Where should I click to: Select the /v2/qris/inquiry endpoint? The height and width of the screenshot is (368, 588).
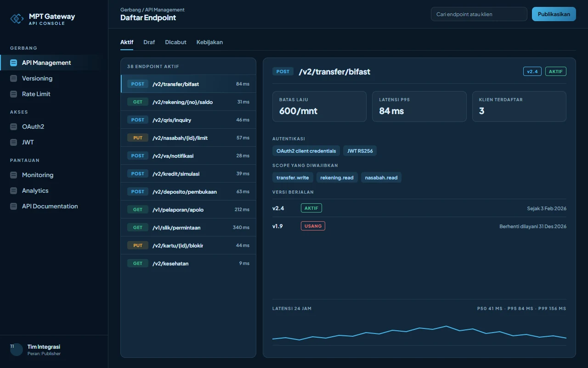tap(188, 120)
